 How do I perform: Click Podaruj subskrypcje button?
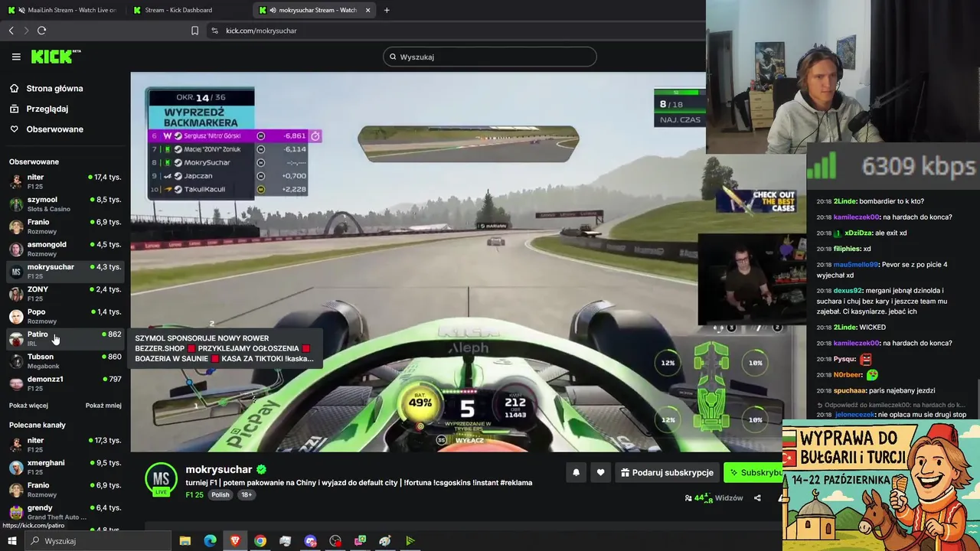click(667, 473)
